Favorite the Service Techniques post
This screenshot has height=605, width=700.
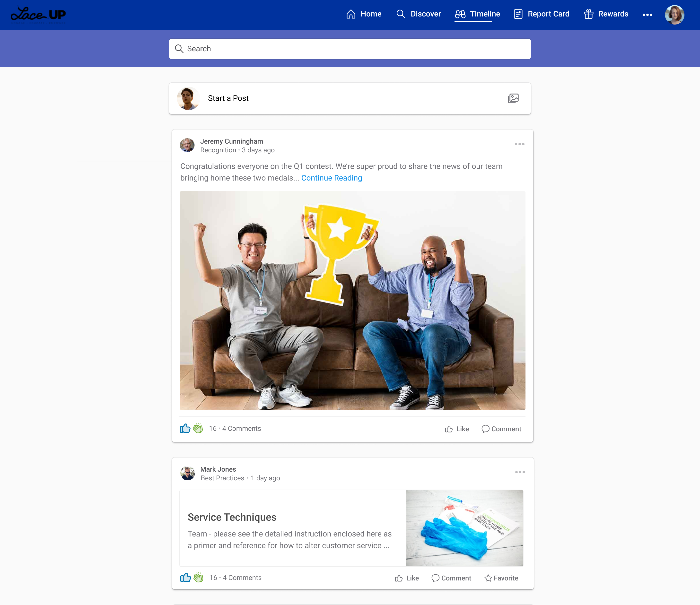[x=501, y=578]
